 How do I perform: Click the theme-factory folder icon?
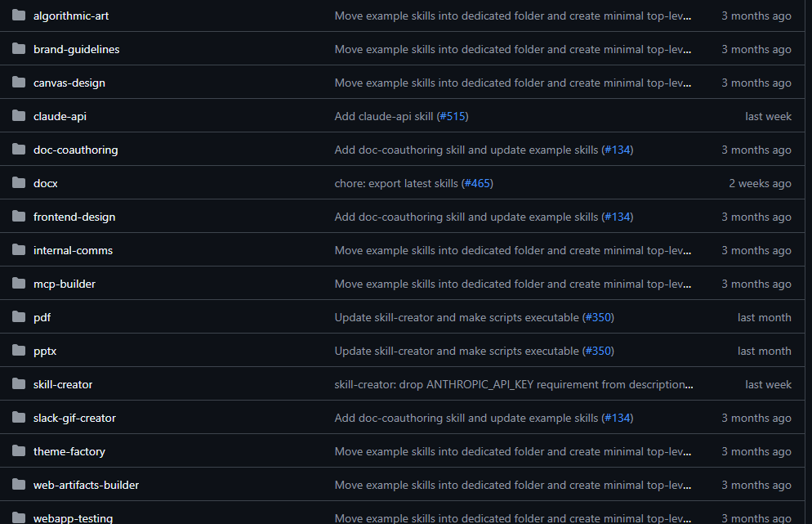(x=18, y=450)
